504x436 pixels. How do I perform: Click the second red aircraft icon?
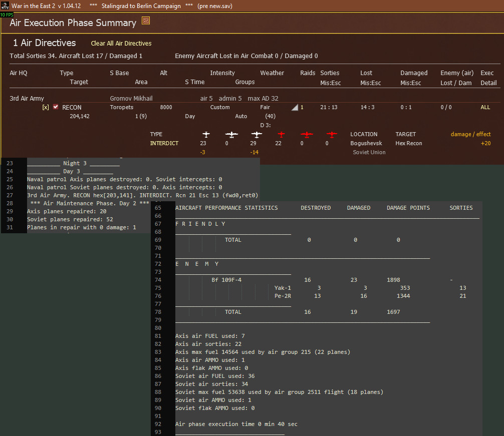point(307,134)
